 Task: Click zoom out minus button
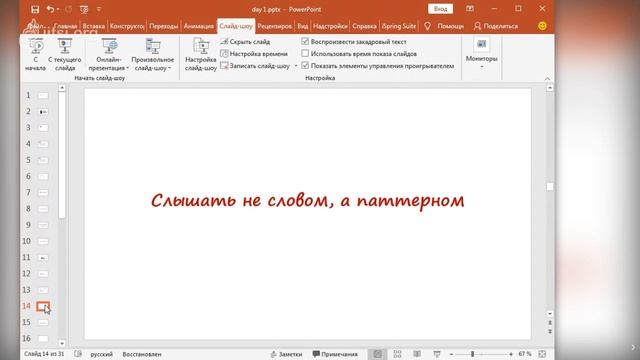coord(451,354)
